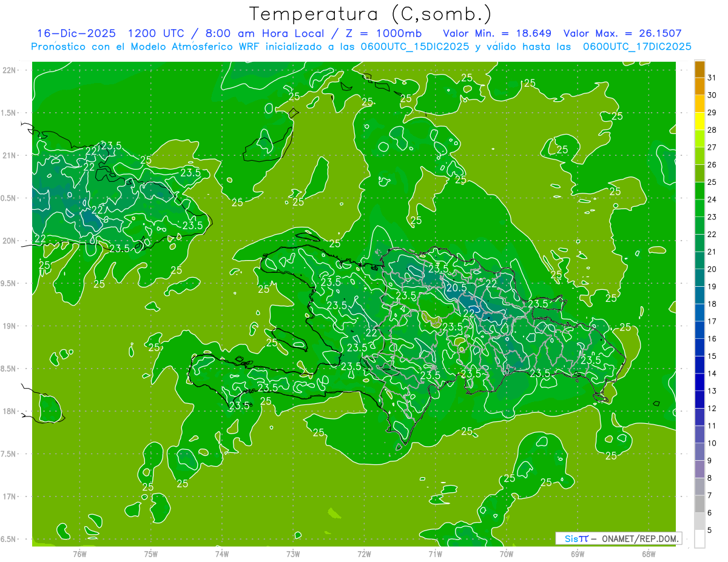The width and height of the screenshot is (728, 562).
Task: Click the 'ONAMET/REP.DOM.' credit label
Action: [641, 538]
